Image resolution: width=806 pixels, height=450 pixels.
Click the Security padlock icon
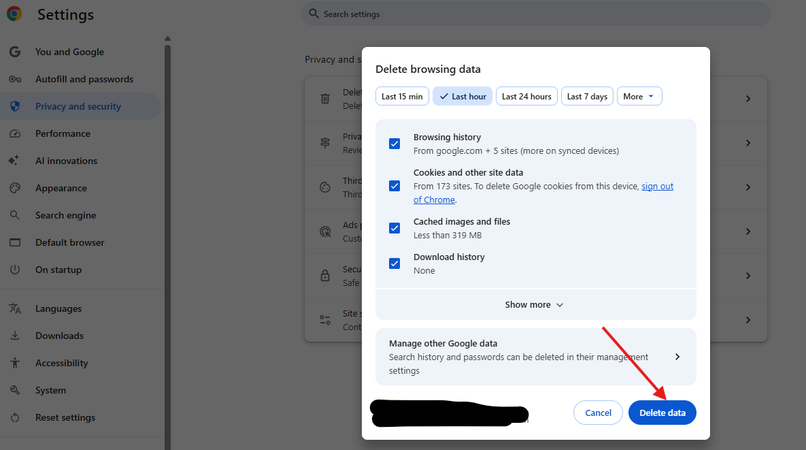click(x=325, y=276)
